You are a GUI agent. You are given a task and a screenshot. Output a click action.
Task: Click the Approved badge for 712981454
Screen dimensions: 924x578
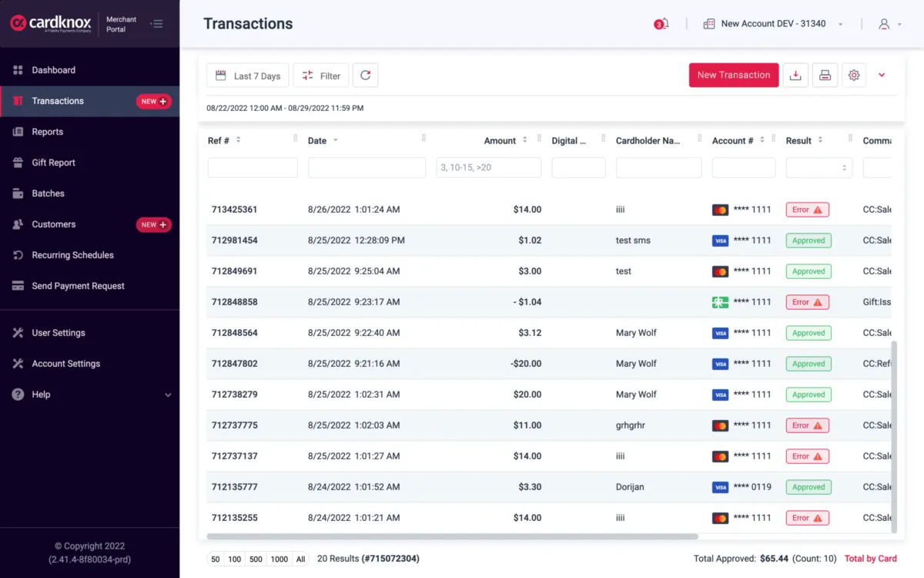click(808, 240)
